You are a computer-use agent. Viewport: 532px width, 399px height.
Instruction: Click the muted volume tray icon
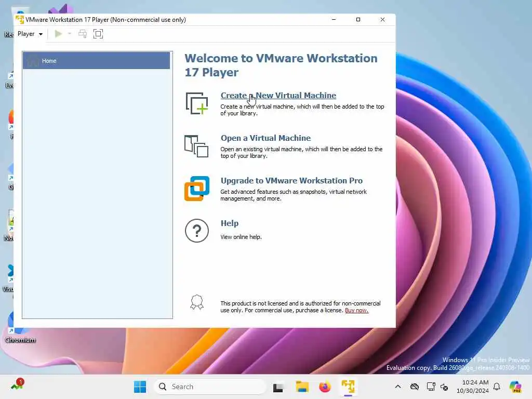coord(444,387)
